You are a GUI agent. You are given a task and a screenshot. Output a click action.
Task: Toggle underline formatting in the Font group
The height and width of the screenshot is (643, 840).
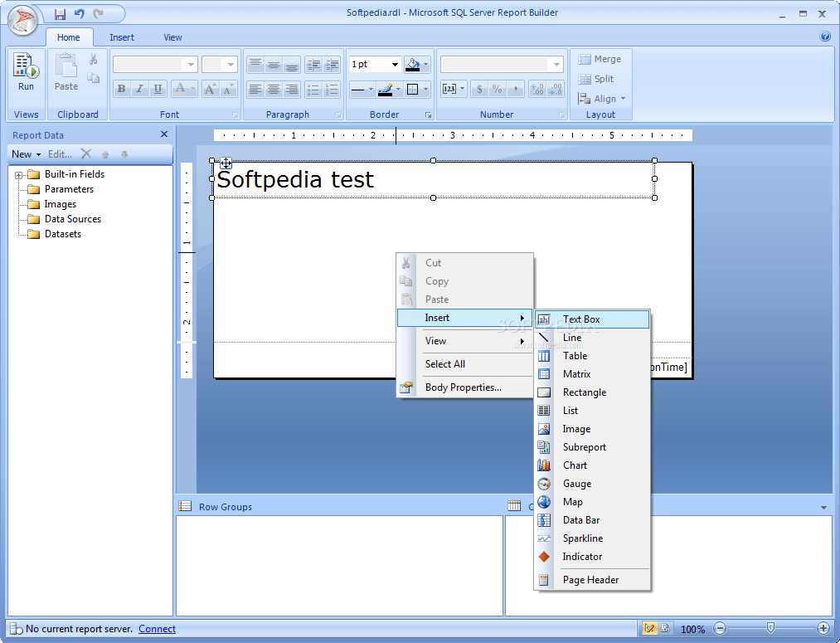coord(158,89)
